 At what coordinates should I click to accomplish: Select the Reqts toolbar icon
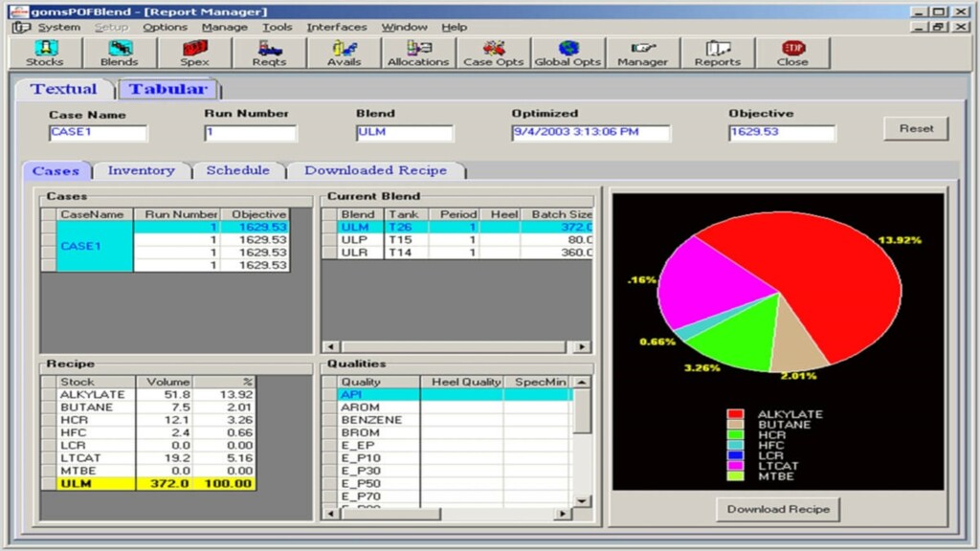click(x=269, y=53)
